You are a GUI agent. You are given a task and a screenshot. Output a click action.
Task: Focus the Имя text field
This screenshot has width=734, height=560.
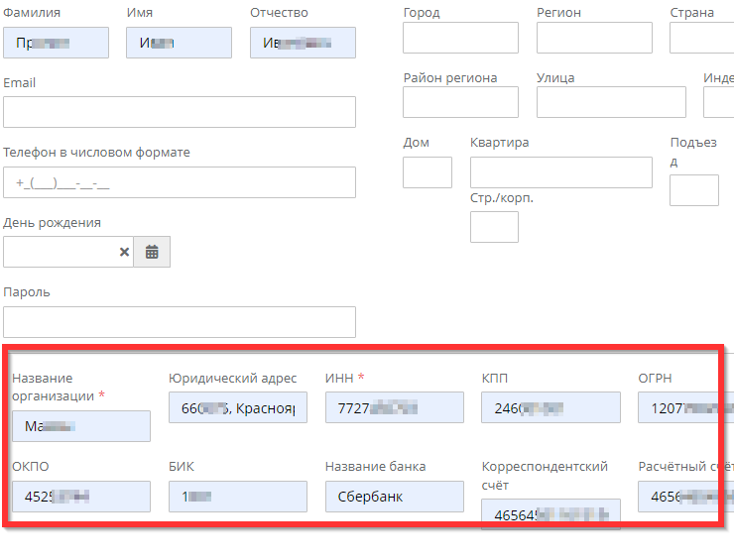coord(179,43)
